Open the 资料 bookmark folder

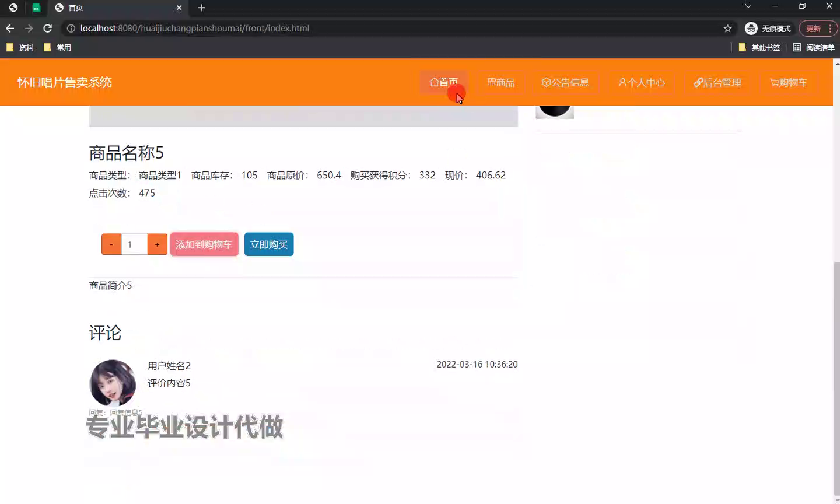[20, 47]
